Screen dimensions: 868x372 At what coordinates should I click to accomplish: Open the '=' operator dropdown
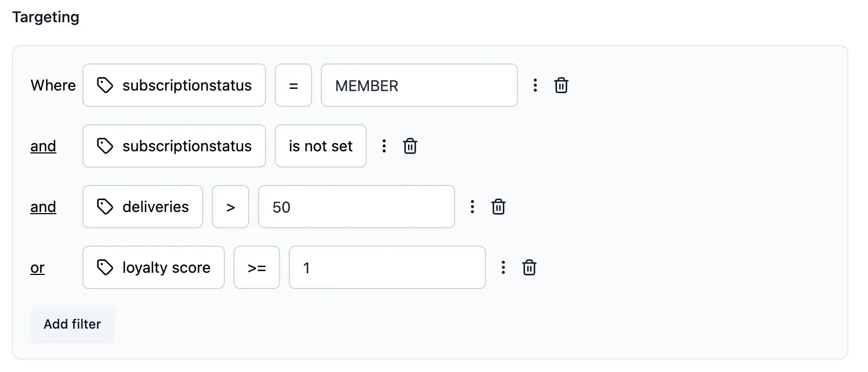293,85
